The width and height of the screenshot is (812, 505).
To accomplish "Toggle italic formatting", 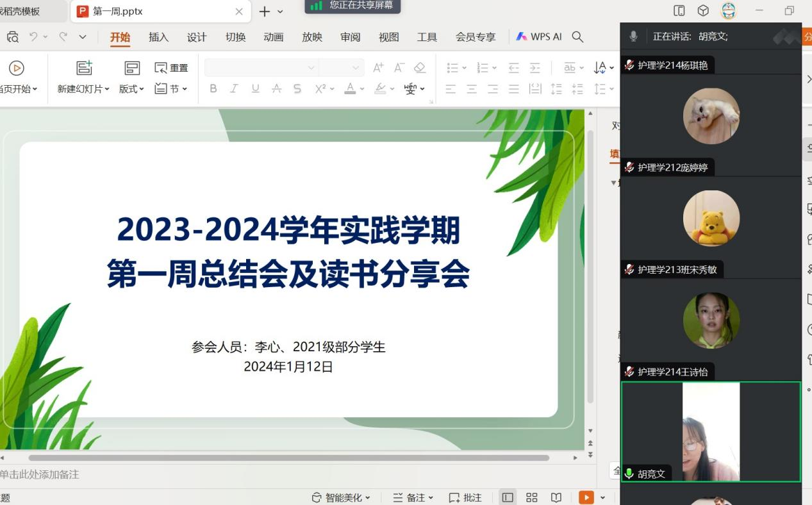I will (x=234, y=89).
